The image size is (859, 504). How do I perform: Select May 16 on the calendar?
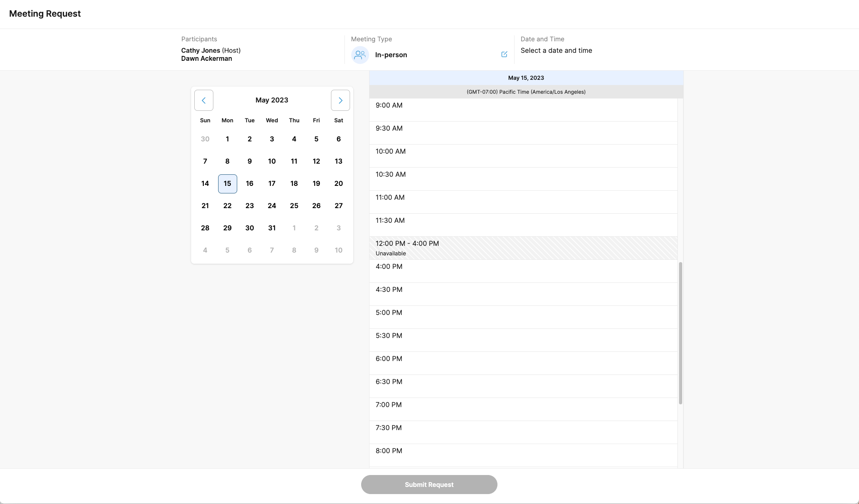[250, 183]
